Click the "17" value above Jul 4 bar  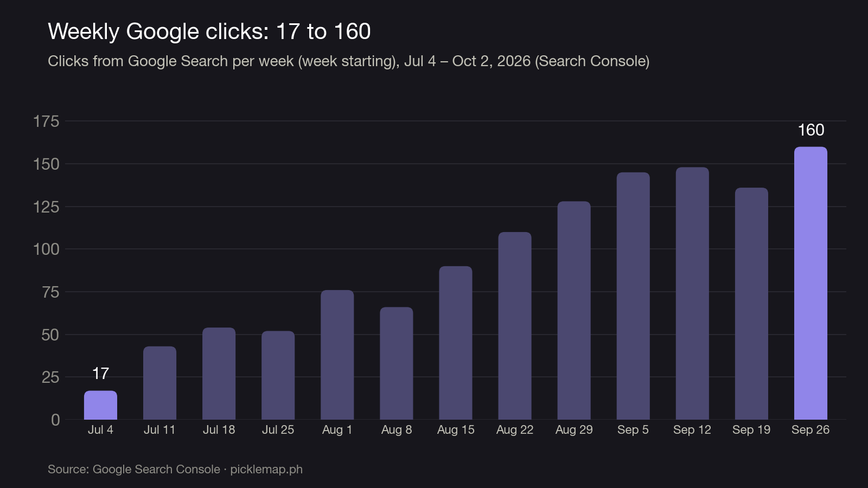(100, 374)
